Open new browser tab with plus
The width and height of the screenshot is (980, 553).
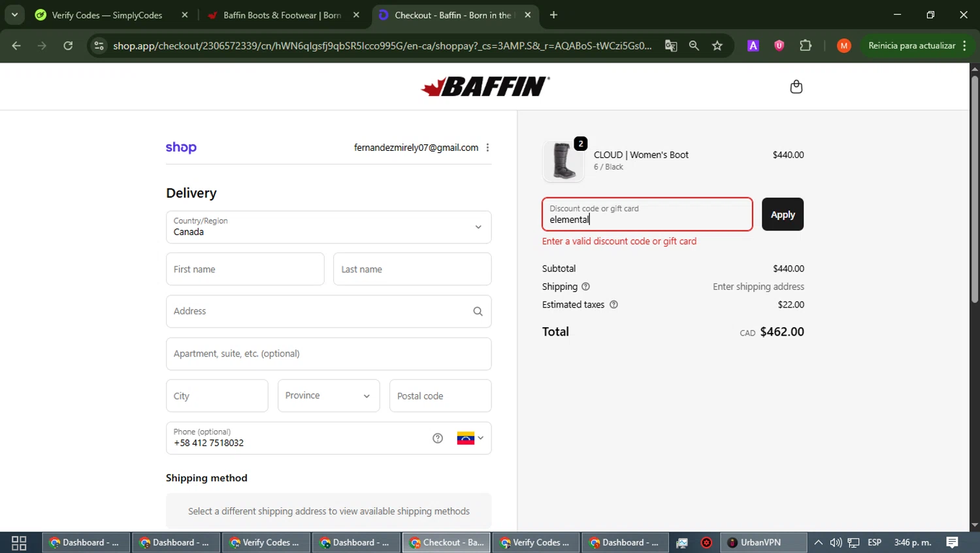click(x=553, y=15)
